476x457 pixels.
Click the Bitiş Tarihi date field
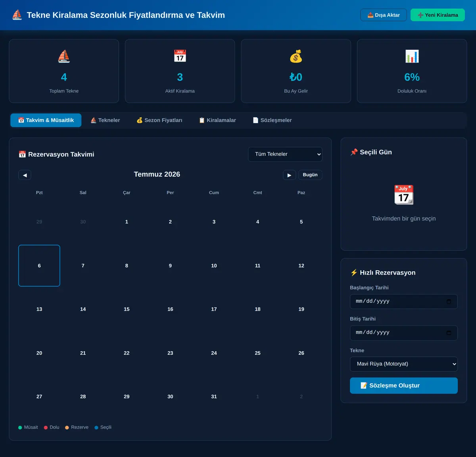point(404,333)
